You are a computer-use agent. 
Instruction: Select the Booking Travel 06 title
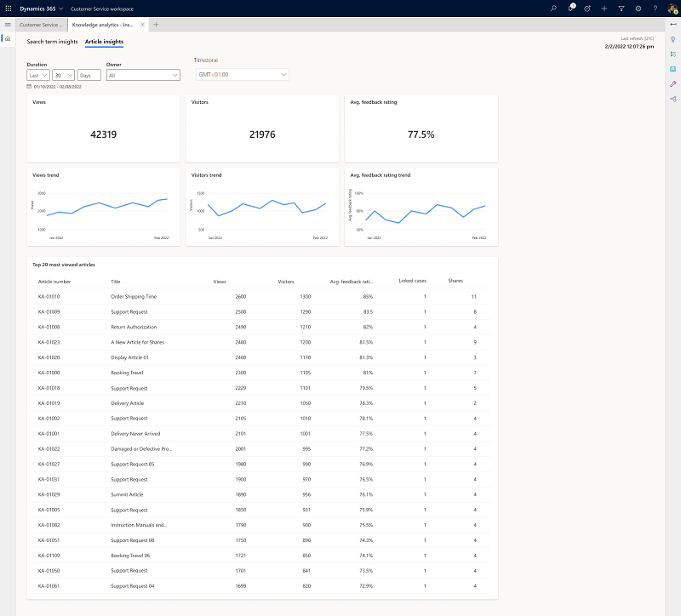[x=130, y=556]
